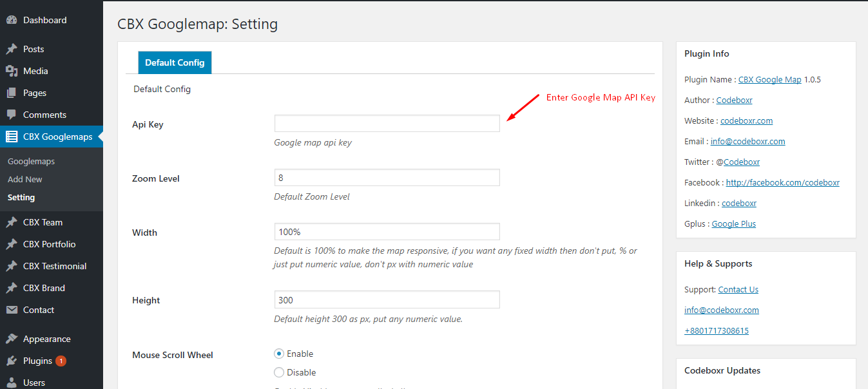Click the info@codeboxr.com link in Plugin Info
Image resolution: width=868 pixels, height=389 pixels.
click(748, 141)
